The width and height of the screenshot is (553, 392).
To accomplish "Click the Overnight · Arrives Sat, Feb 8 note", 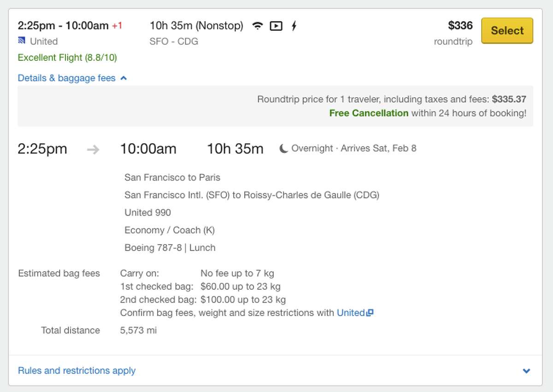I will [354, 148].
